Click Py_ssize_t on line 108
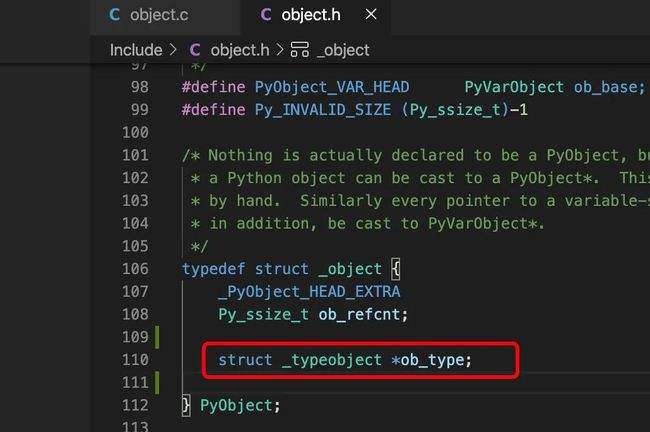 pyautogui.click(x=263, y=315)
